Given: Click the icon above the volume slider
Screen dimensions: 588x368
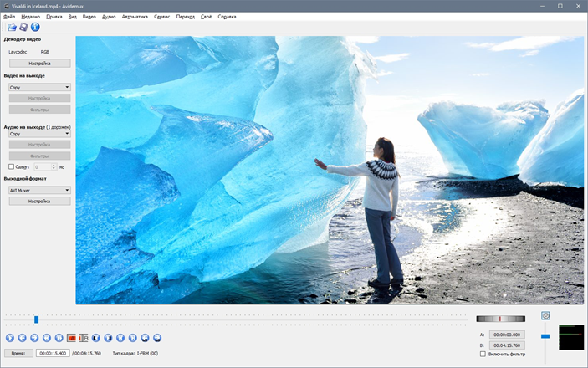Looking at the screenshot, I should tap(545, 315).
